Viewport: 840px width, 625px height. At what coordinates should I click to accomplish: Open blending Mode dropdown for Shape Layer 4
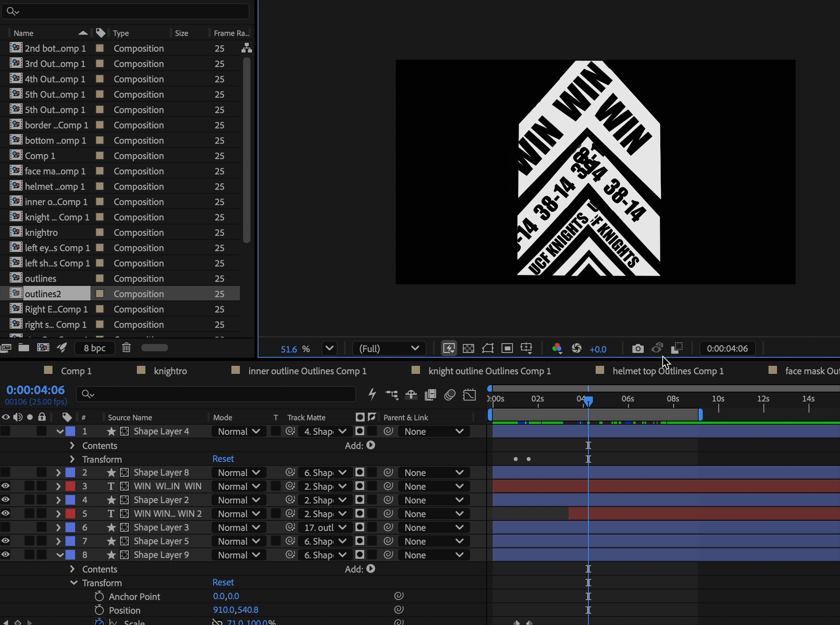[238, 432]
